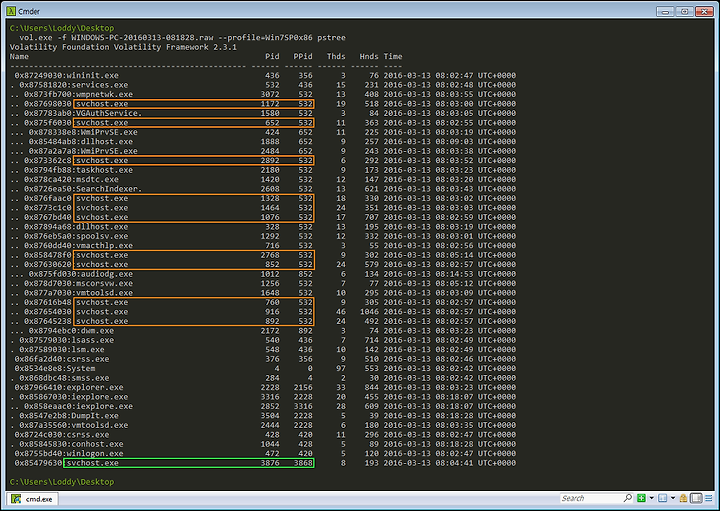Viewport: 720px width, 511px height.
Task: Click the vol.exe pstree command line
Action: click(182, 38)
